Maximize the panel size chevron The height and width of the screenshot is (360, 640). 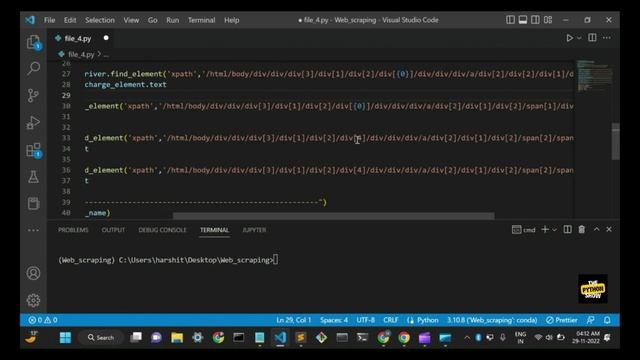pyautogui.click(x=596, y=230)
